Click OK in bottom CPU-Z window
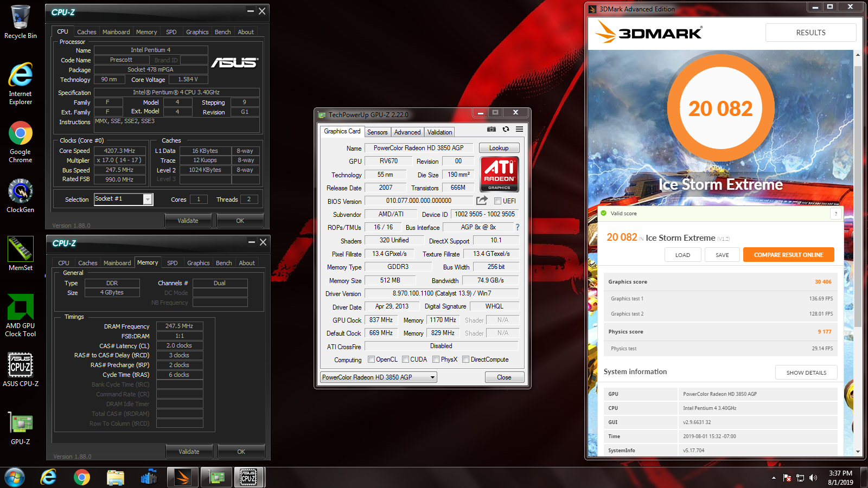868x488 pixels. tap(241, 452)
